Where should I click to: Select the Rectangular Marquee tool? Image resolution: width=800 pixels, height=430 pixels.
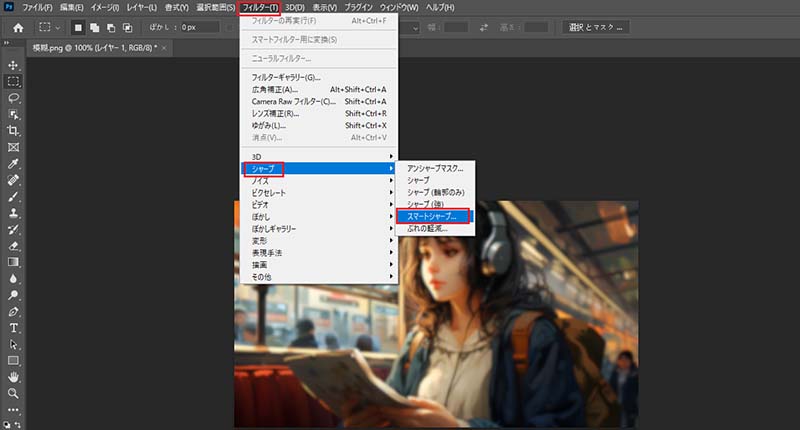point(13,82)
